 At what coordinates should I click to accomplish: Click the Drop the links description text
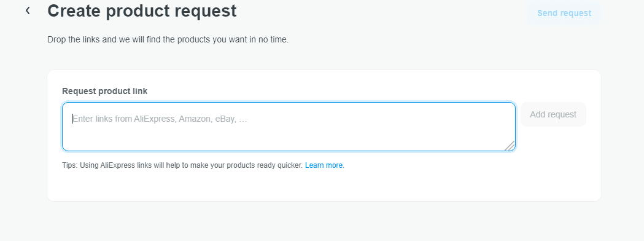168,41
